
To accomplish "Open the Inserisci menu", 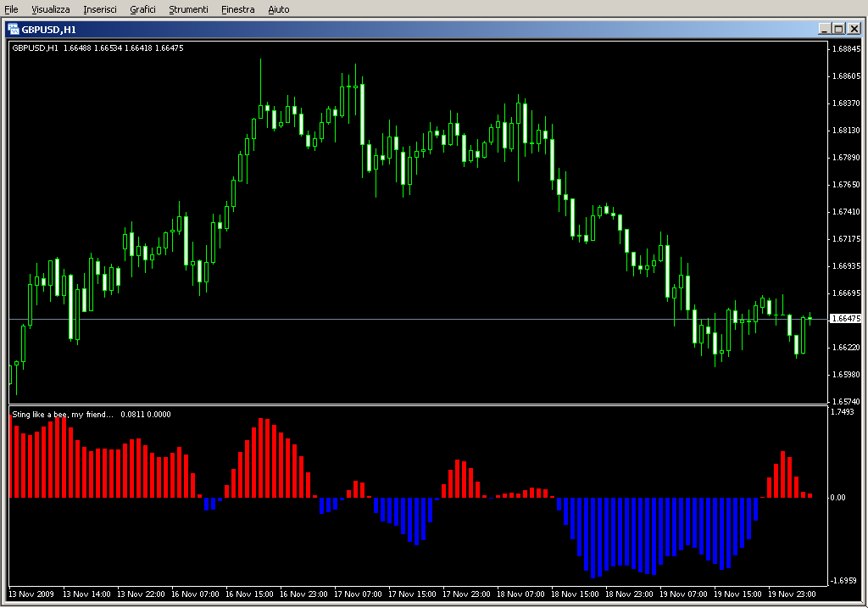I will 100,9.
